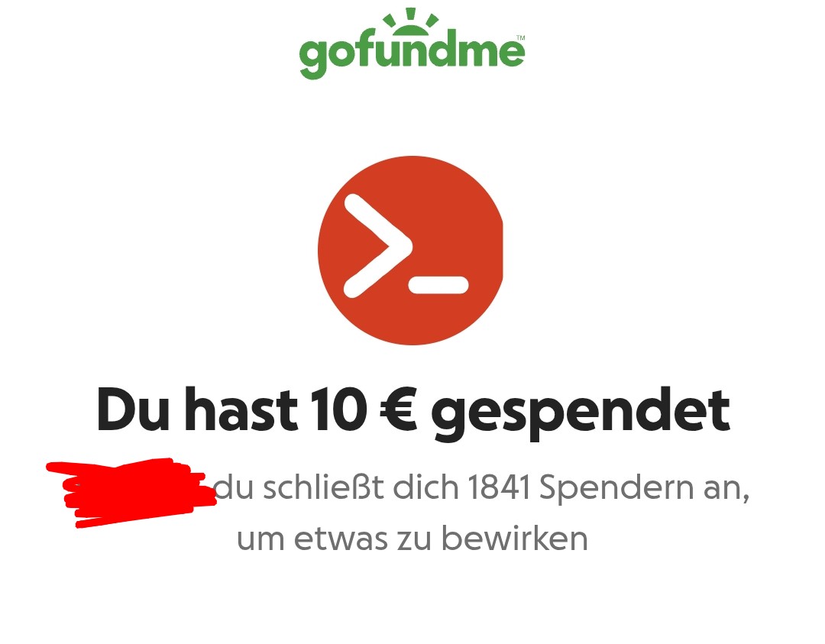825x644 pixels.
Task: Click the "du schließt dich" text
Action: [338, 487]
